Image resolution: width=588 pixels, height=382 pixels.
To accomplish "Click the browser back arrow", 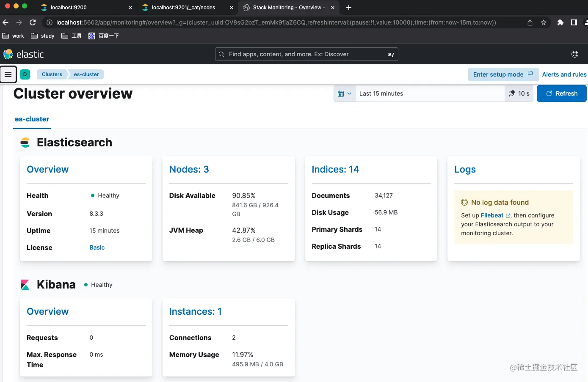I will [6, 22].
